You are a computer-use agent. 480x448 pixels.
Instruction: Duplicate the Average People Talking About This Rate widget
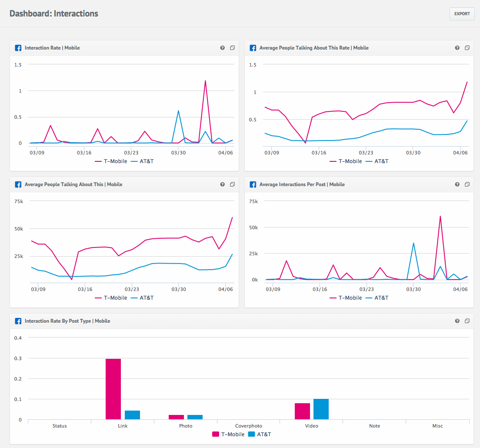pyautogui.click(x=467, y=48)
